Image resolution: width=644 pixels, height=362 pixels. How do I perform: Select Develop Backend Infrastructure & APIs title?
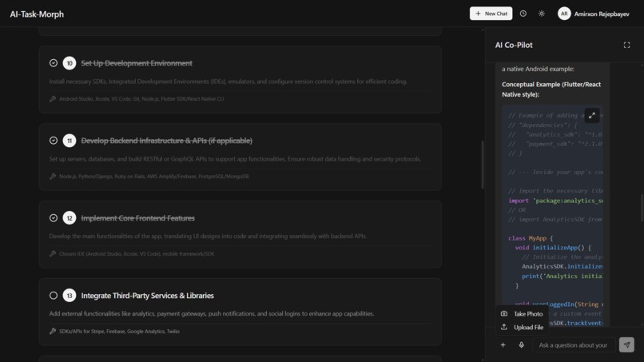click(166, 141)
